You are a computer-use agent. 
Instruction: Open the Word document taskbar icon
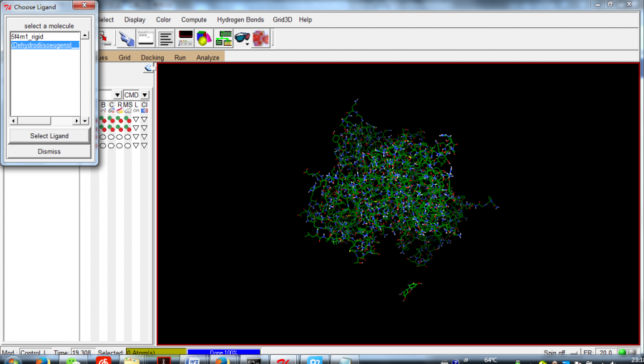pyautogui.click(x=192, y=360)
